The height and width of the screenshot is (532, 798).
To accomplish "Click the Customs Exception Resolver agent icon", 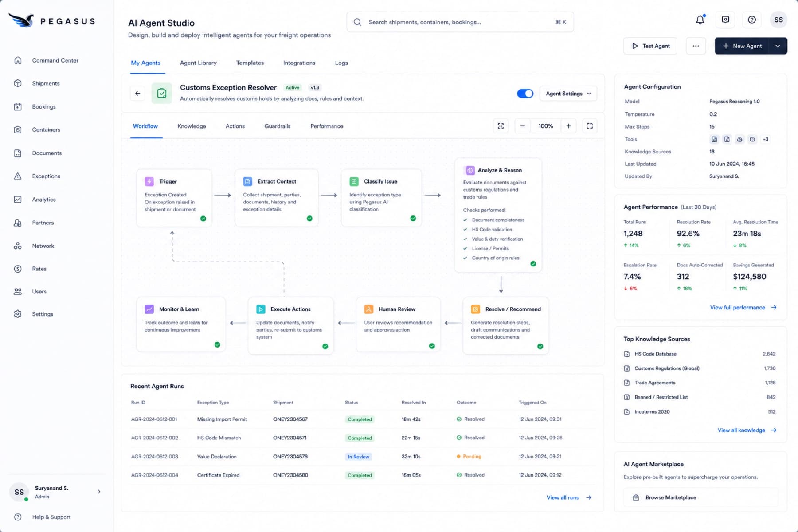I will (162, 94).
